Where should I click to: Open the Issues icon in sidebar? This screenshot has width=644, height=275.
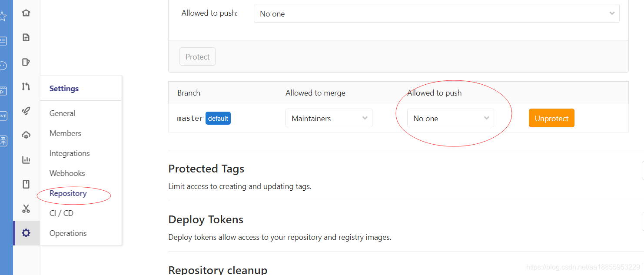pos(26,62)
